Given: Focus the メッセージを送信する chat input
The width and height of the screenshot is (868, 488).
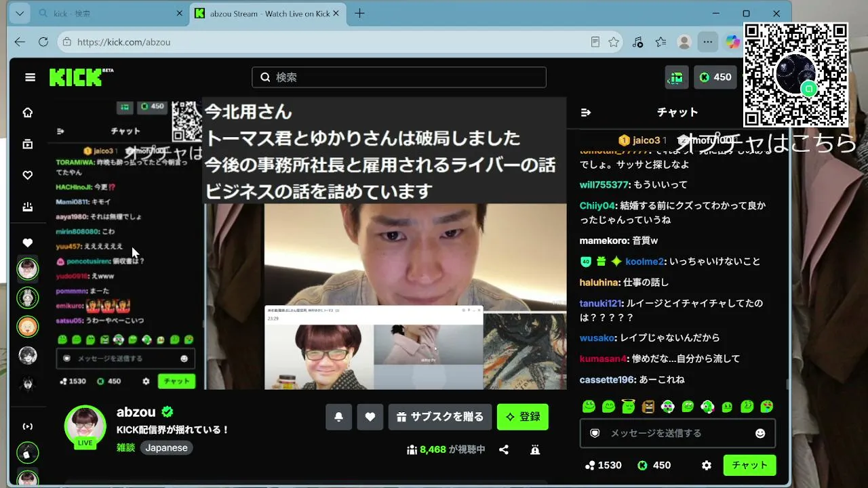Looking at the screenshot, I should 677,433.
